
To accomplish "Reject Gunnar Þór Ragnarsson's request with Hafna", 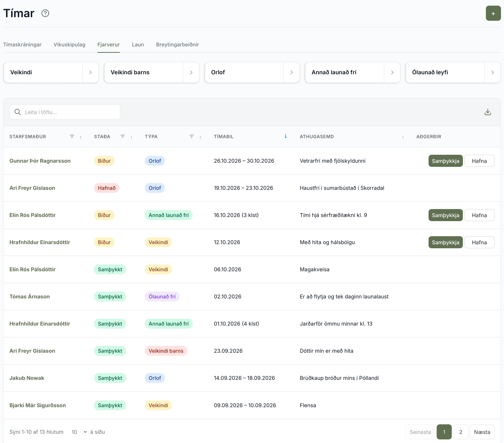I will [479, 161].
